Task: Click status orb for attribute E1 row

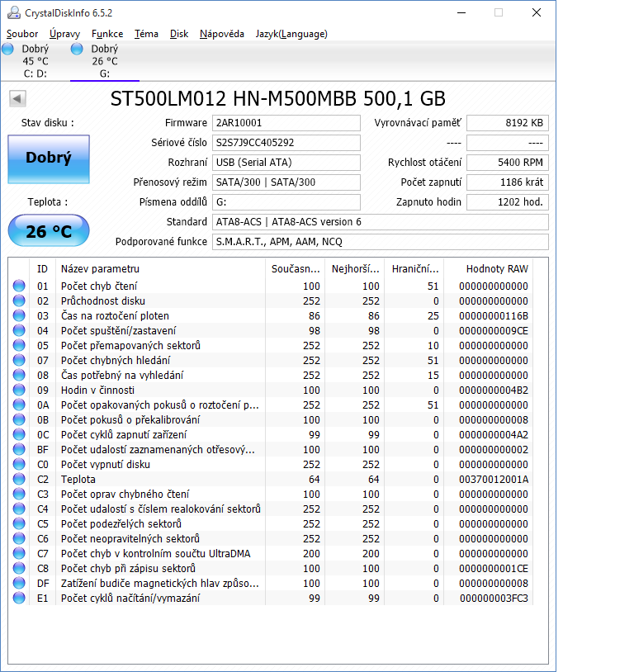Action: [x=19, y=599]
